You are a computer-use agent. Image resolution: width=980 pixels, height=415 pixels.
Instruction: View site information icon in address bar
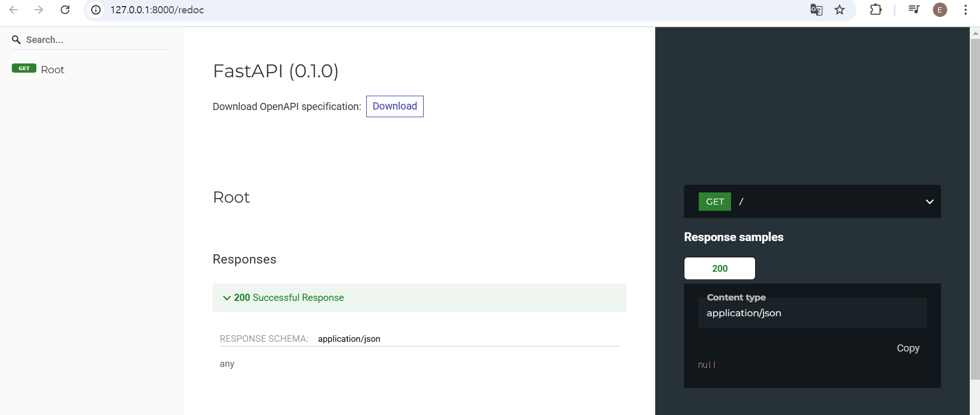tap(96, 10)
